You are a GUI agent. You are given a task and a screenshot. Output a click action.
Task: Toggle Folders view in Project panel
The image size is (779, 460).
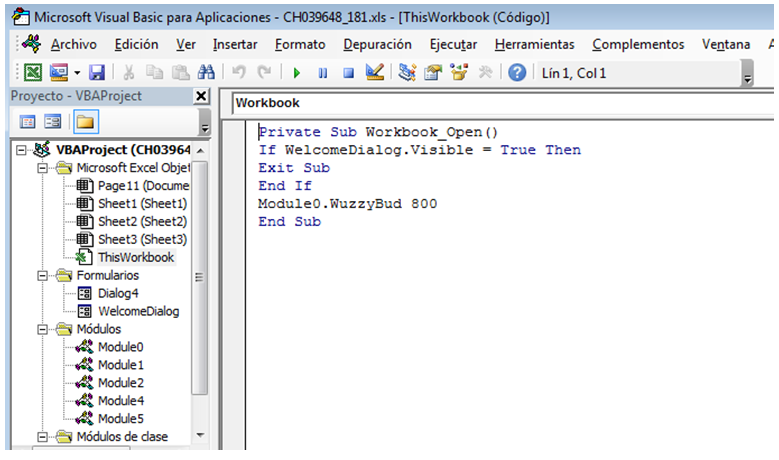tap(86, 122)
